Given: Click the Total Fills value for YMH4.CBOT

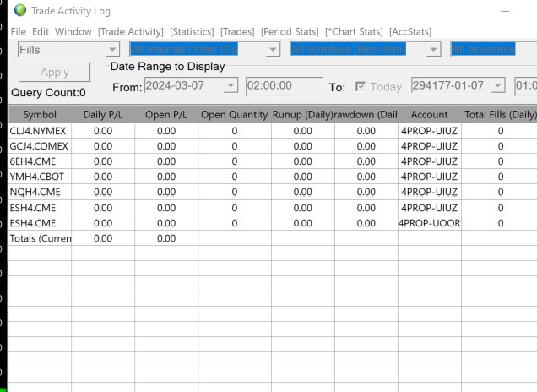Looking at the screenshot, I should tap(501, 177).
